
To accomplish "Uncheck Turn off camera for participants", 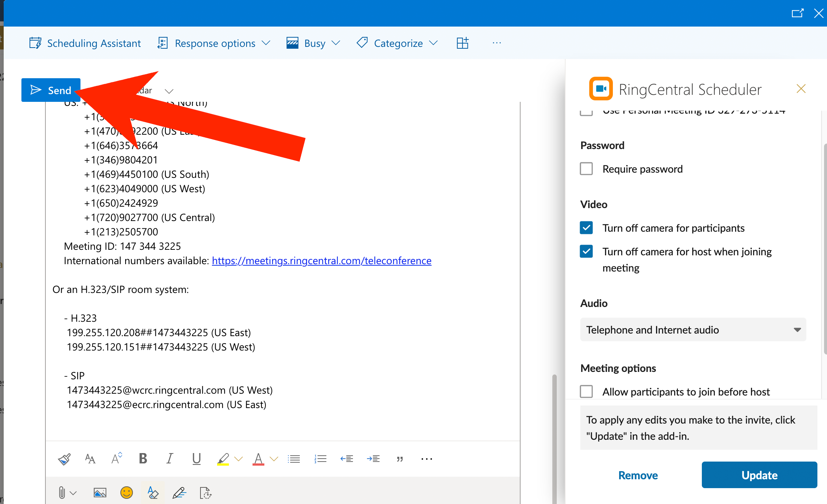I will coord(586,228).
